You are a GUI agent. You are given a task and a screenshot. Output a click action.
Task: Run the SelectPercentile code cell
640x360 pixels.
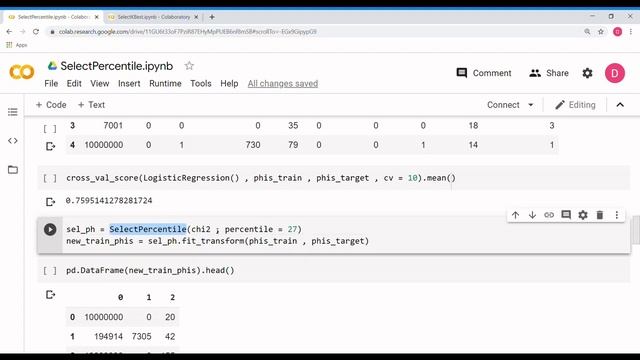click(x=50, y=229)
